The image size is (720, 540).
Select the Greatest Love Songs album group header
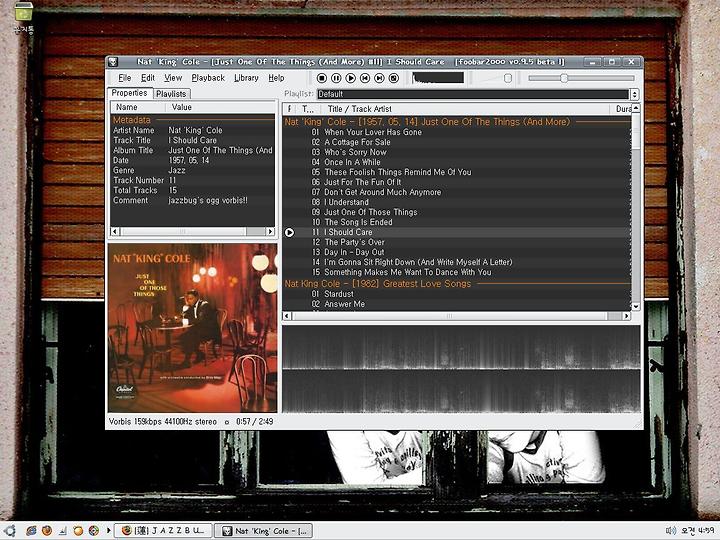coord(457,284)
